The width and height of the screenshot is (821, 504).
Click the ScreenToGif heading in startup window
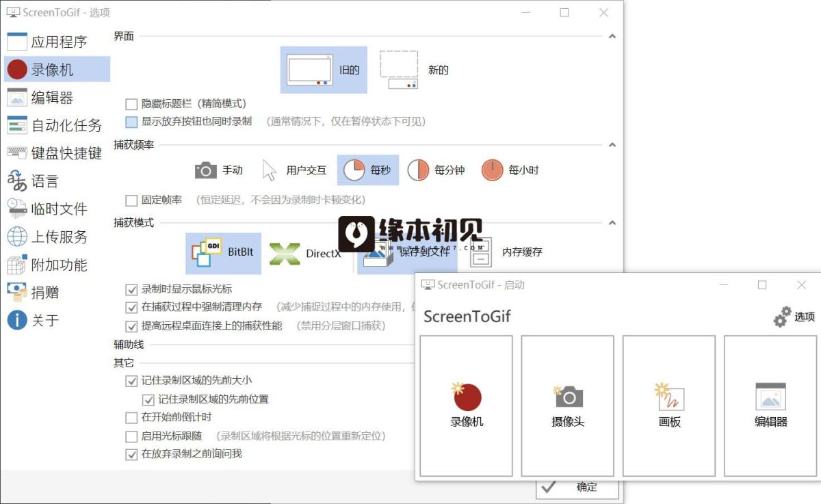(x=467, y=316)
